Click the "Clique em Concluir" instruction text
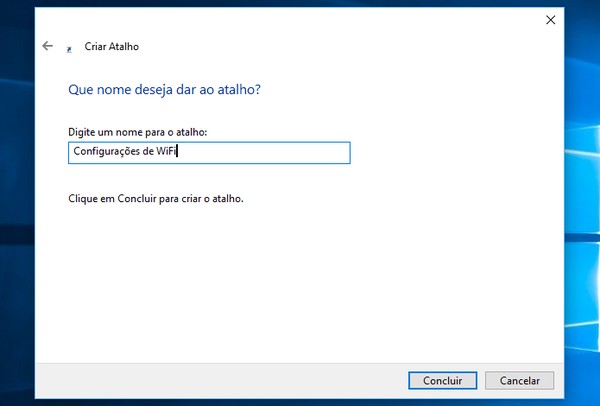Screen dimensions: 600x406 (x=155, y=198)
